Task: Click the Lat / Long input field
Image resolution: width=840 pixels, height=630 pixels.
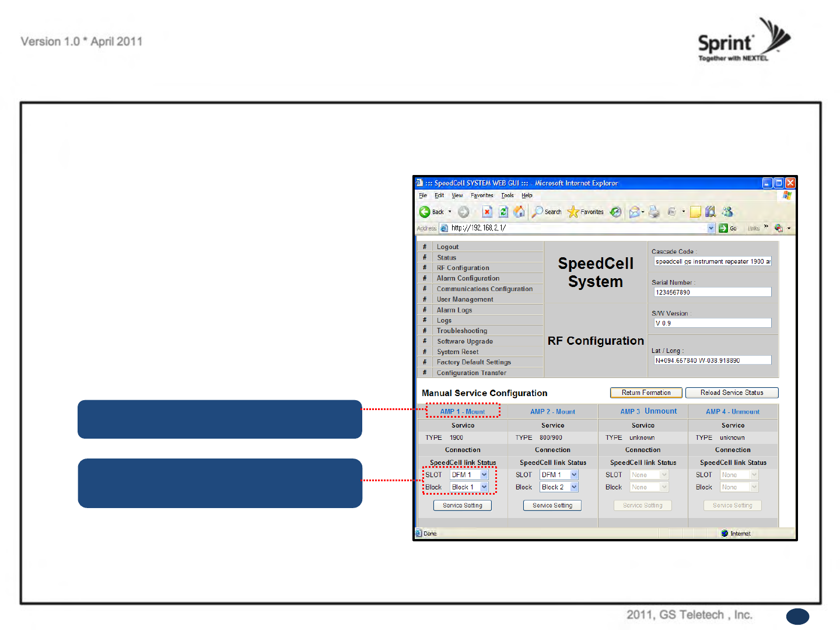Action: [x=712, y=360]
